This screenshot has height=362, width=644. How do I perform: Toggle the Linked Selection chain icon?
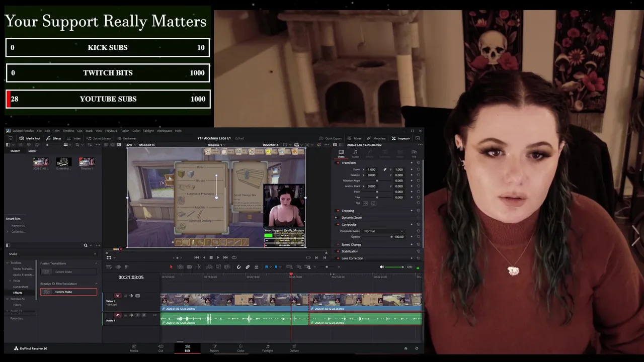248,267
